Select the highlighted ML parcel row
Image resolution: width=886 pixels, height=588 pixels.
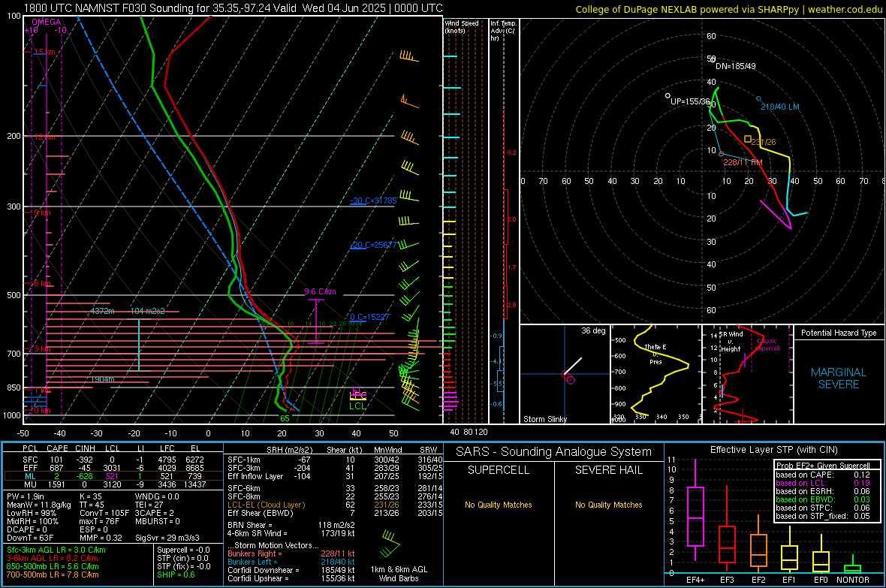(x=113, y=476)
